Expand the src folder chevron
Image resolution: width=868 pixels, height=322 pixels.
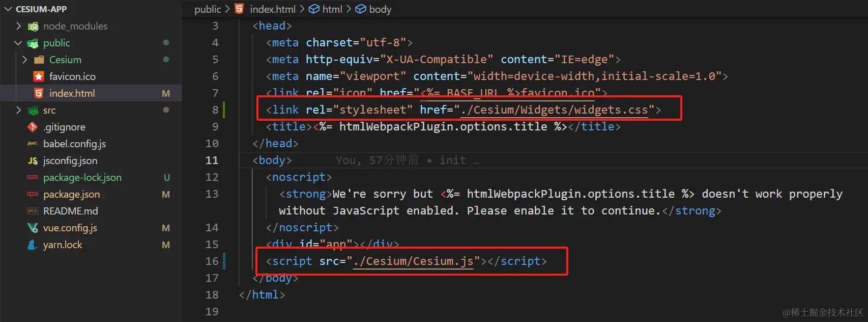(19, 110)
